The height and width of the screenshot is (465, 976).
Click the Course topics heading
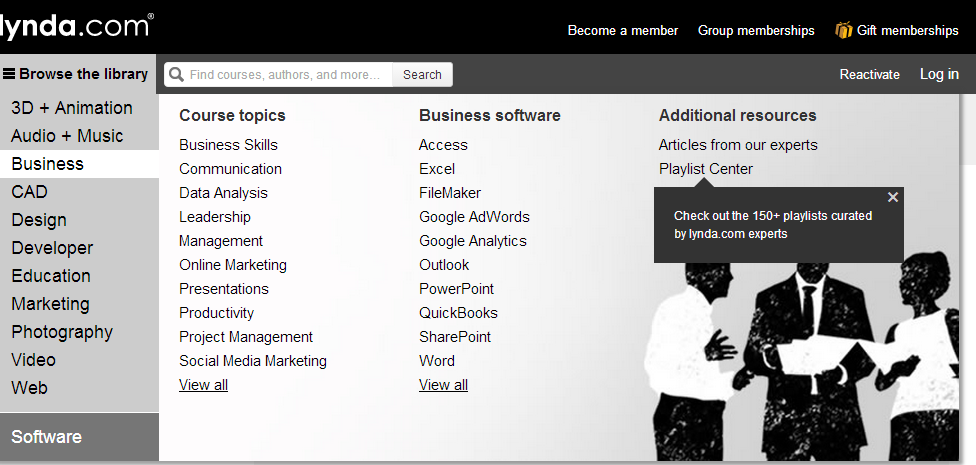pyautogui.click(x=232, y=116)
